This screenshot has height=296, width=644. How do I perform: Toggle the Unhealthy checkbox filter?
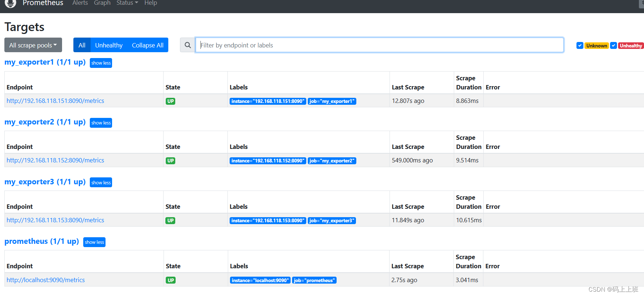click(x=614, y=46)
